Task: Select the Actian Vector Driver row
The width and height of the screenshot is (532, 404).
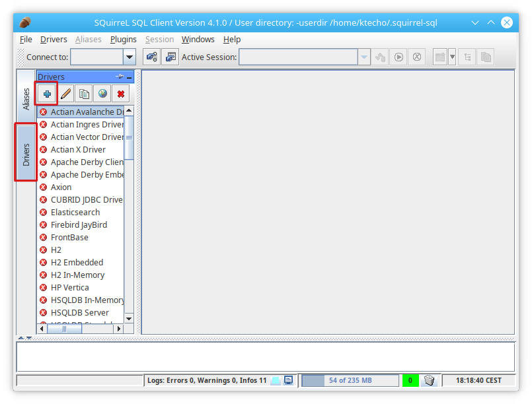Action: (81, 137)
